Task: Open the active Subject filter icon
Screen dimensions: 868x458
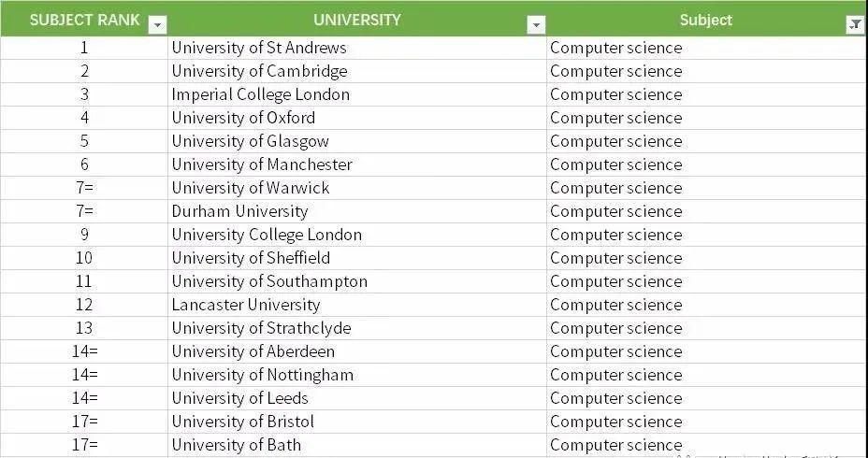Action: (855, 25)
